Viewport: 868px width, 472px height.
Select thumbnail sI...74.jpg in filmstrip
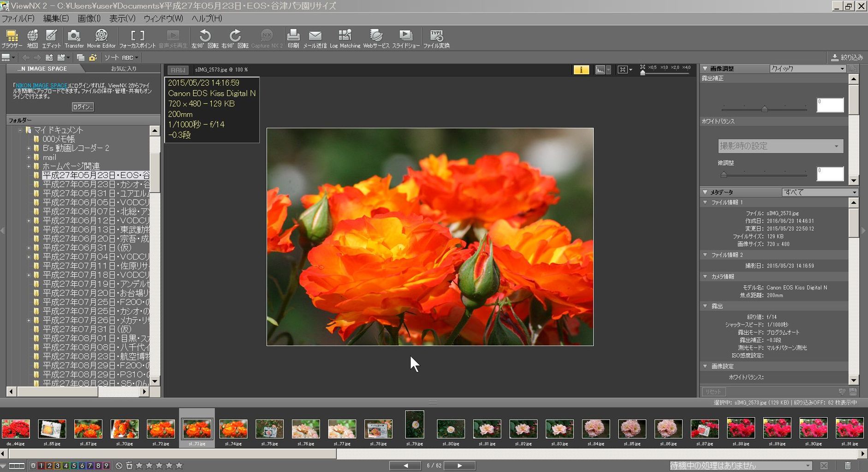233,429
